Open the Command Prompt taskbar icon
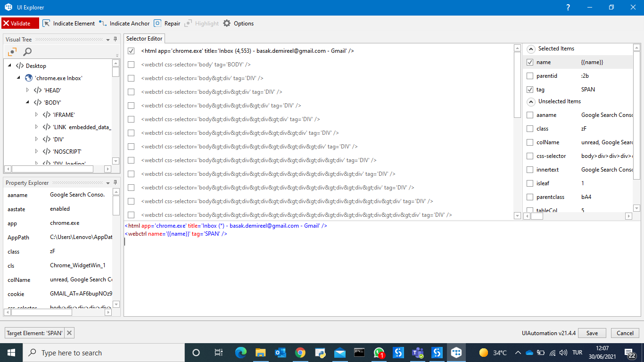Viewport: 644px width, 362px height. 359,353
